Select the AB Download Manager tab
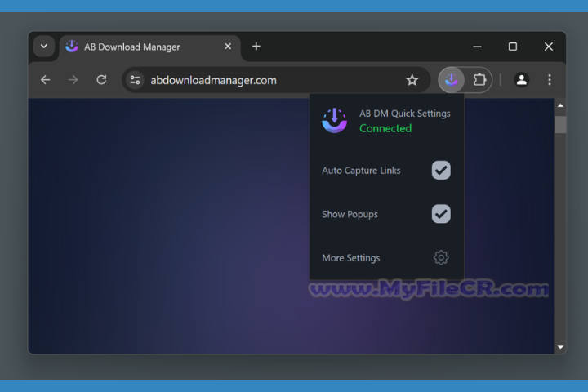This screenshot has width=588, height=392. click(x=150, y=47)
